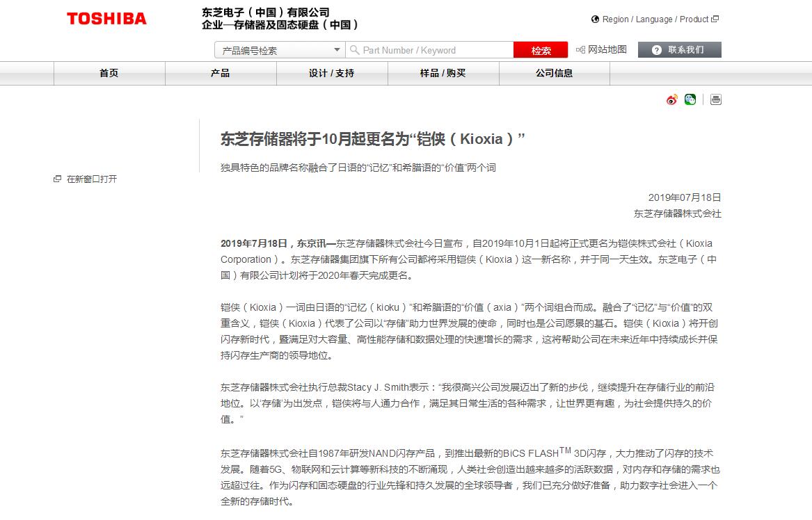Click BiCS FLASH text in last paragraph
Viewport: 812px width, 520px height.
[530, 453]
